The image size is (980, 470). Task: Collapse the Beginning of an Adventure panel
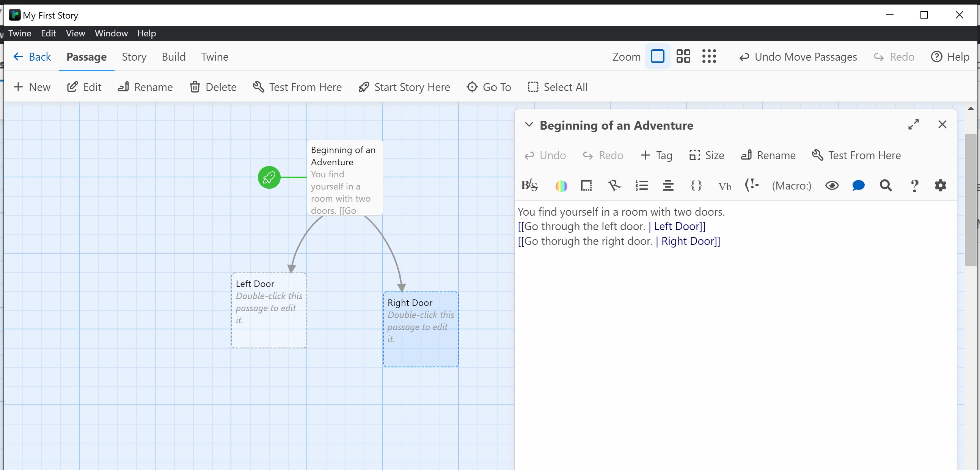click(529, 125)
